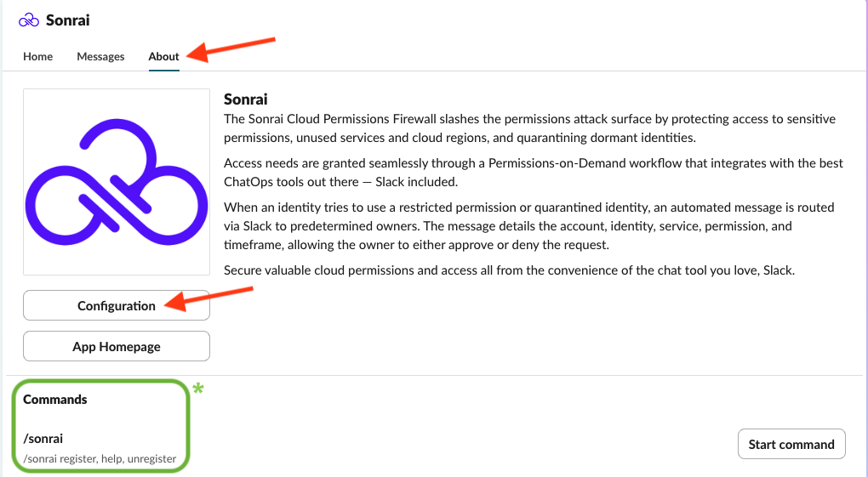The height and width of the screenshot is (477, 868).
Task: Open the App Homepage button
Action: click(117, 346)
